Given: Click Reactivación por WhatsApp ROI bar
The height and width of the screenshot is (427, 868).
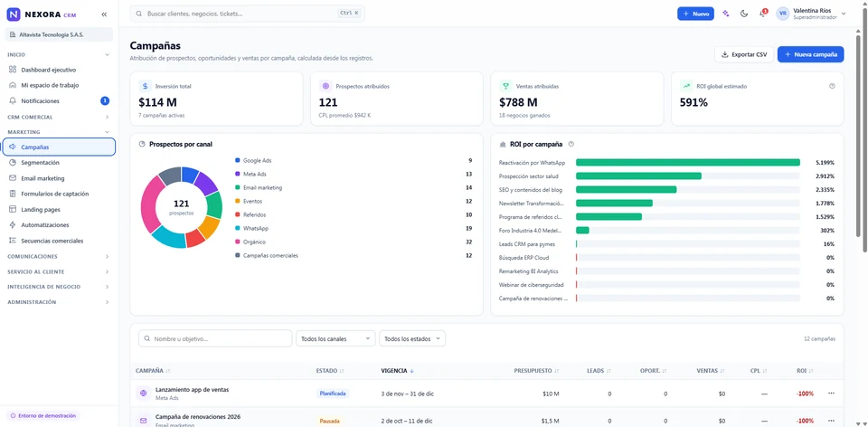Looking at the screenshot, I should coord(688,162).
